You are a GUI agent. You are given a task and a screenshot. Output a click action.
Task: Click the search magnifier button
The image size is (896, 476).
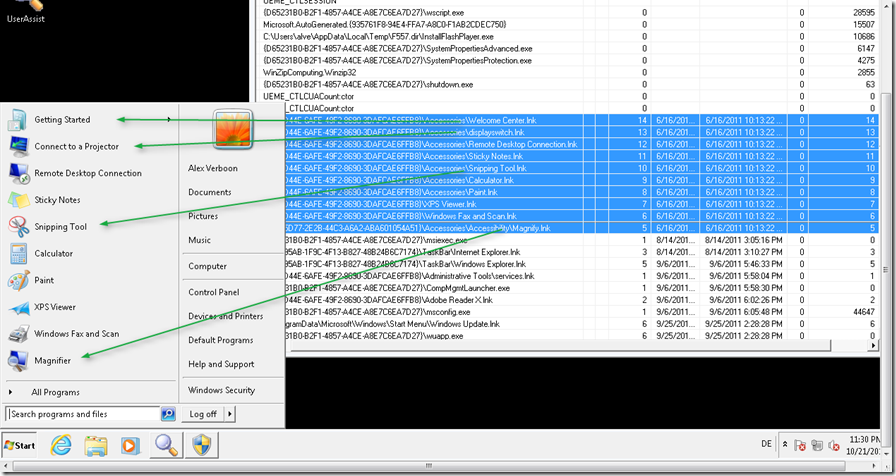click(x=168, y=414)
